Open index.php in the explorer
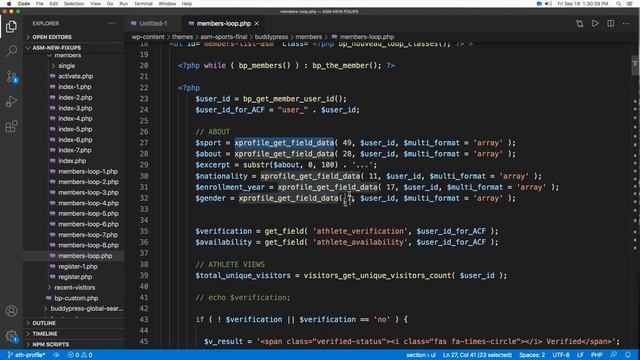Image resolution: width=640 pixels, height=360 pixels. point(72,161)
